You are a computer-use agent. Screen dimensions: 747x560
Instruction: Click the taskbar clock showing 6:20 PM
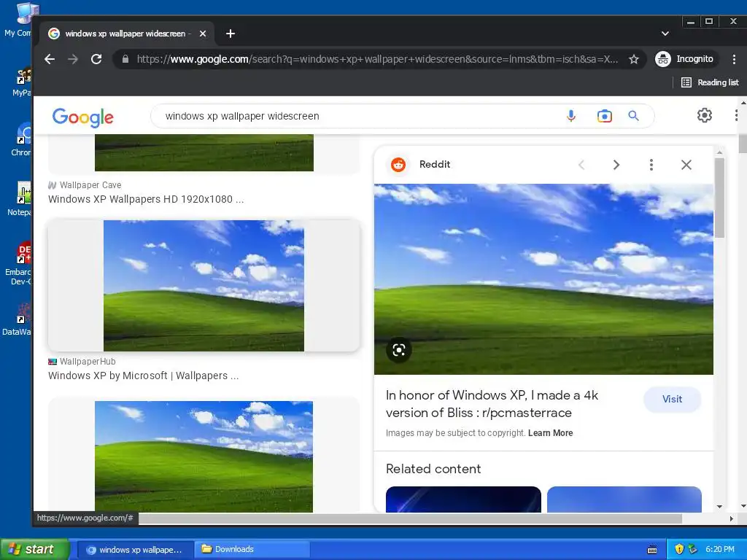tap(720, 549)
